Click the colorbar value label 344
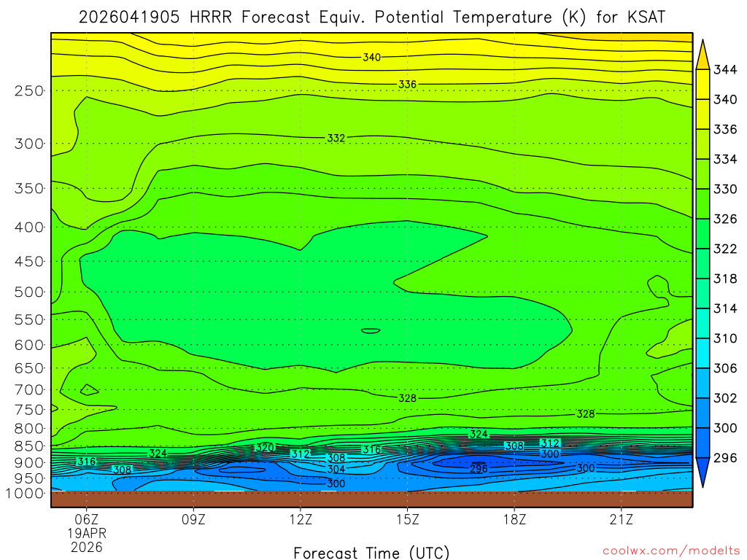This screenshot has height=560, width=747. coord(725,69)
